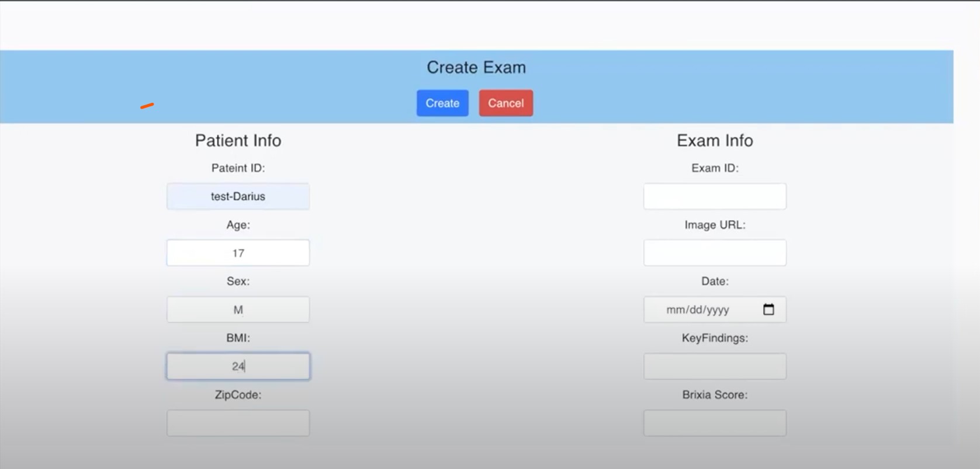
Task: Select the Sex field containing M
Action: point(238,310)
